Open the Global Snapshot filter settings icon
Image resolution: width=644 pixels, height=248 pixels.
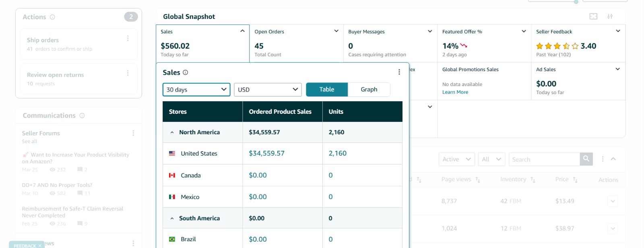point(610,16)
